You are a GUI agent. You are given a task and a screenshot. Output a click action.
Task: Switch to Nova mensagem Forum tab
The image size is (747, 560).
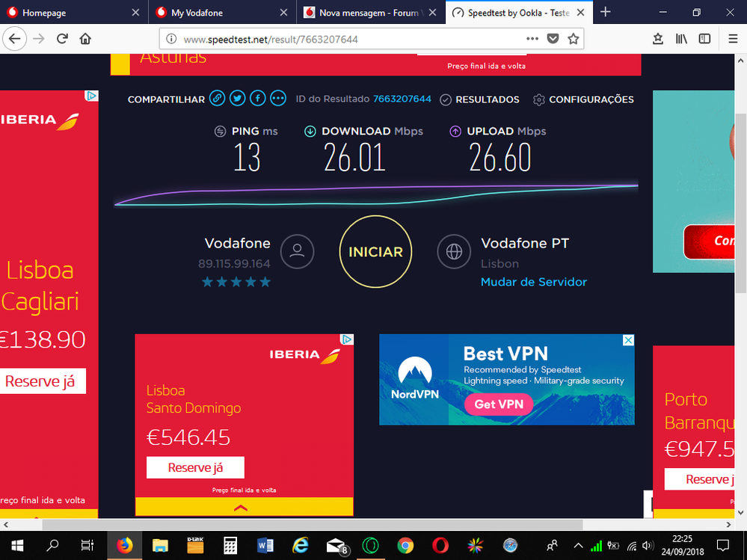(x=371, y=13)
